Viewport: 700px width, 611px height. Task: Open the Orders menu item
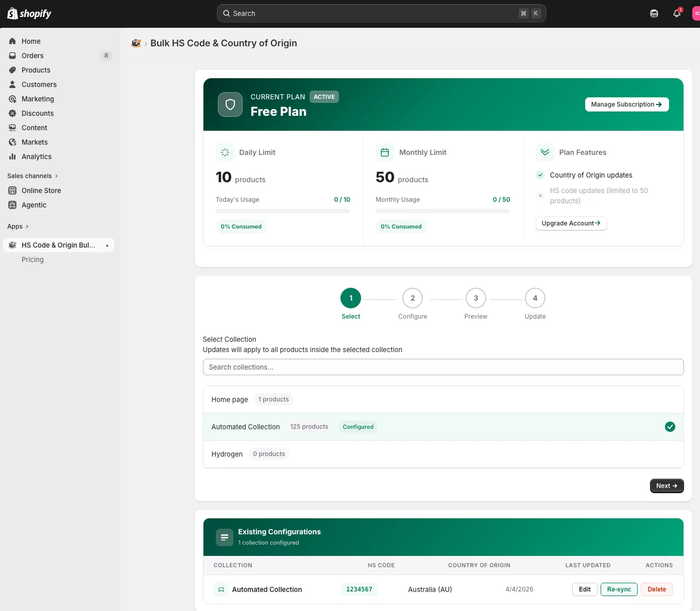tap(59, 56)
